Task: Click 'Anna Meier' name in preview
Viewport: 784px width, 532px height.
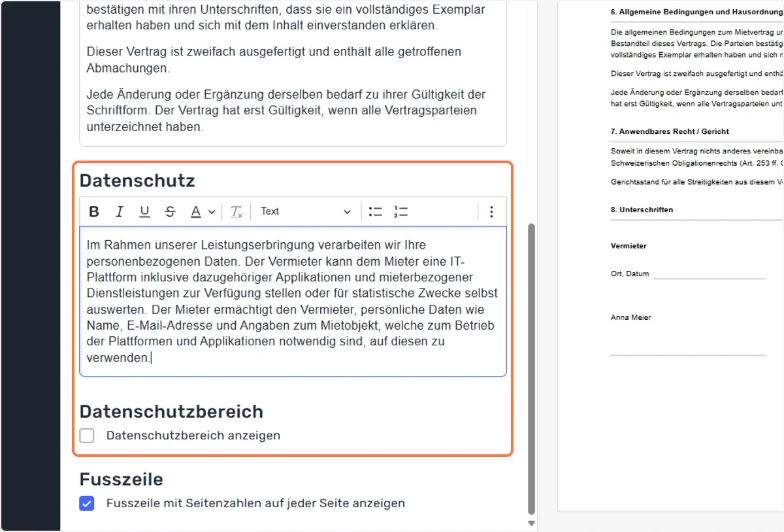Action: click(630, 318)
